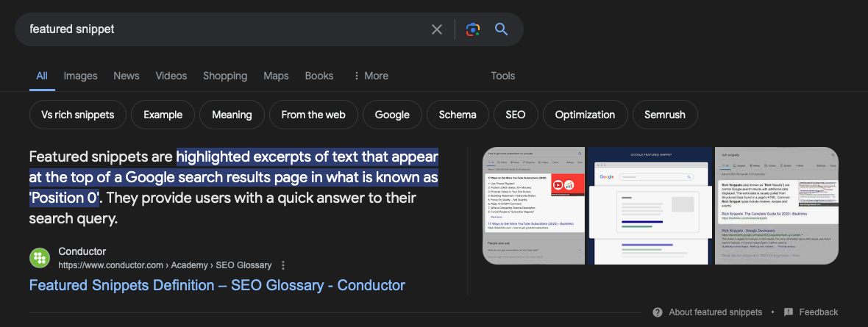Select the Semrush suggestion chip
The width and height of the screenshot is (868, 327).
coord(665,115)
